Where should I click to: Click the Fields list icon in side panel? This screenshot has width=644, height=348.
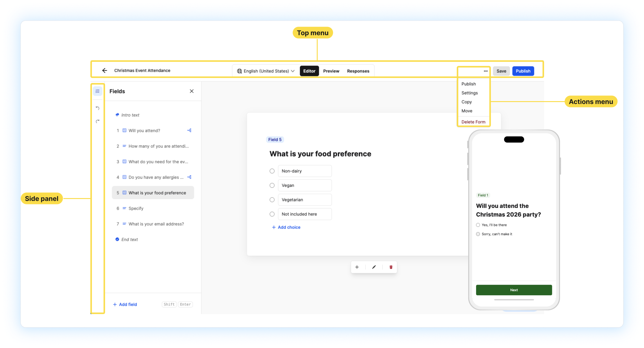(98, 91)
